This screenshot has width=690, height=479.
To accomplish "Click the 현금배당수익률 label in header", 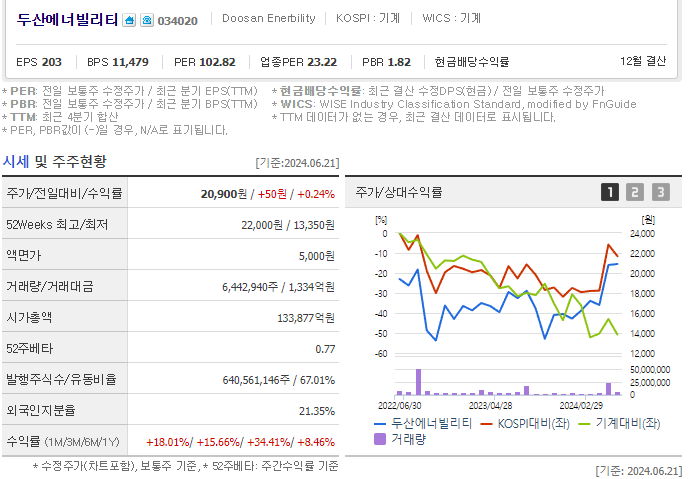I will [x=471, y=62].
